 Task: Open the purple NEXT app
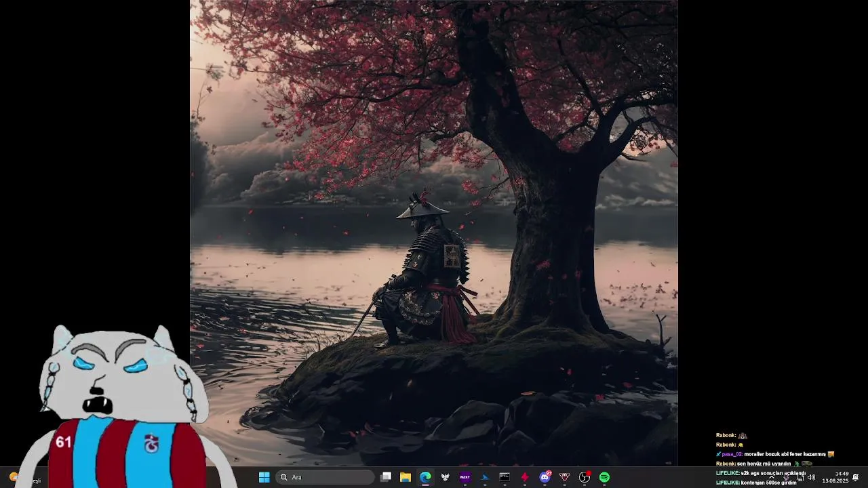pos(465,477)
